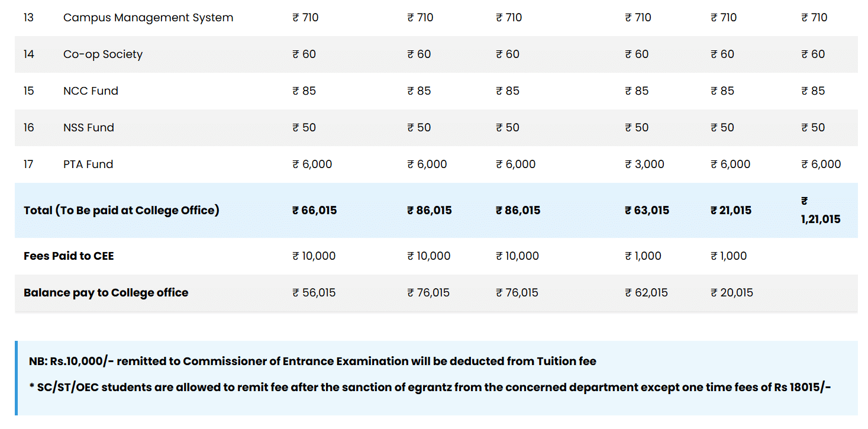Click serial number 13 in the table

[29, 18]
